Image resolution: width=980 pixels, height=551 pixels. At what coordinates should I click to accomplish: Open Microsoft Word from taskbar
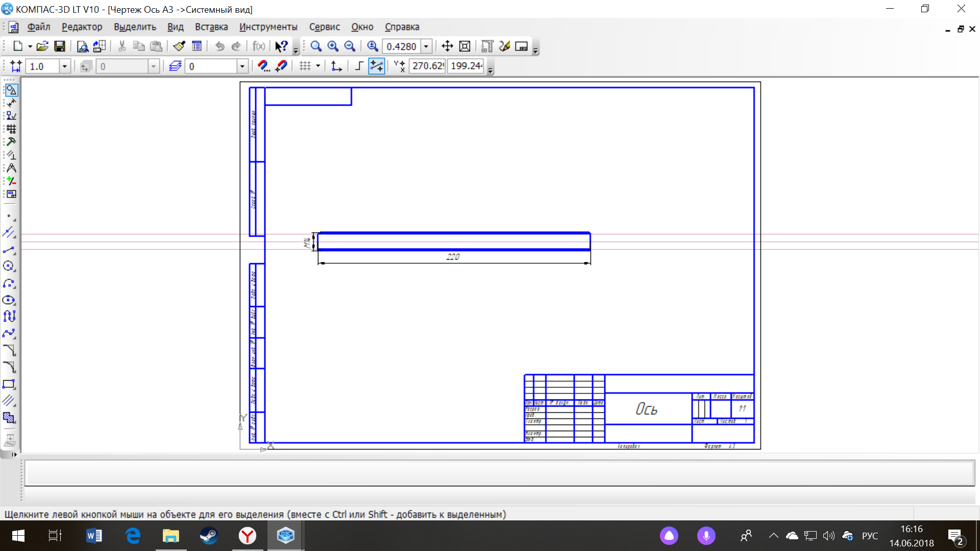[94, 536]
